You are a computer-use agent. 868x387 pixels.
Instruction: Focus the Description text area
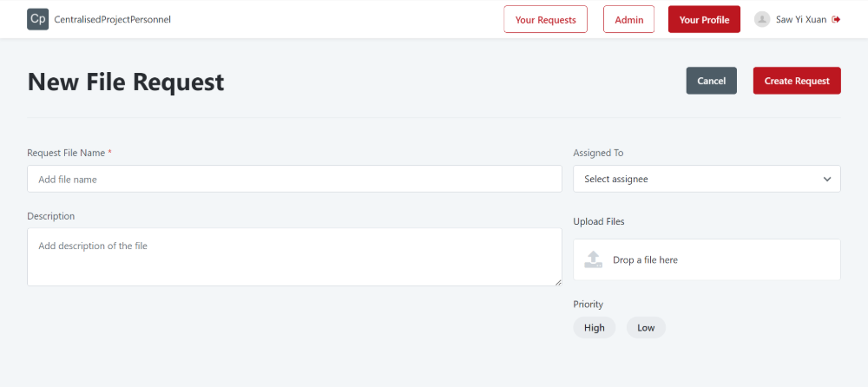tap(294, 257)
